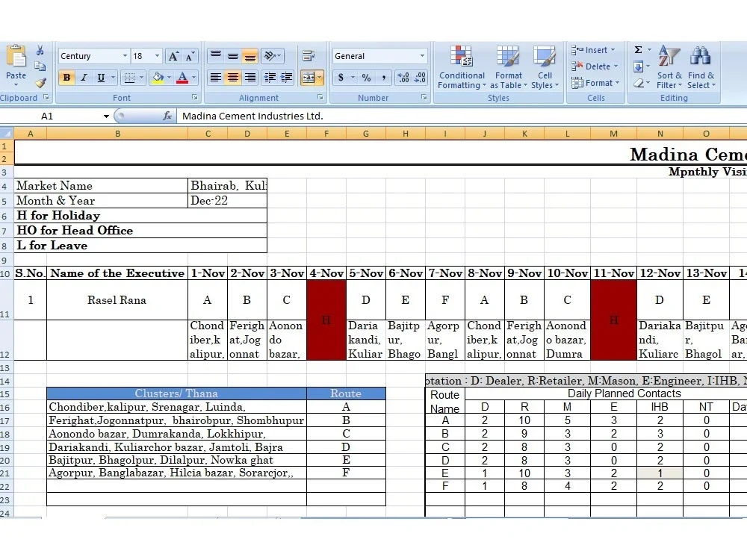Open the Century font name dropdown
Image resolution: width=747 pixels, height=560 pixels.
click(x=125, y=56)
